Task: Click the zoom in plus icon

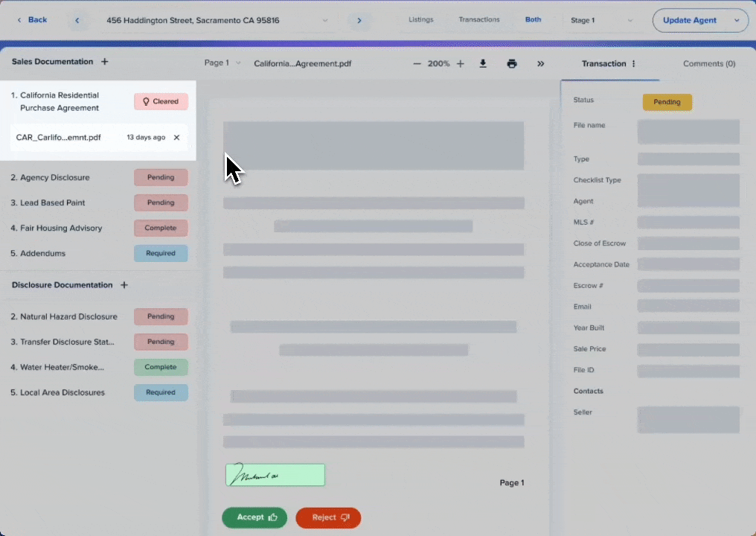Action: click(x=460, y=63)
